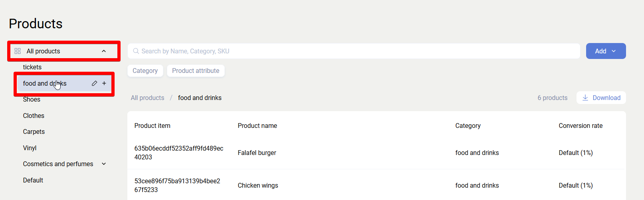The width and height of the screenshot is (644, 200).
Task: Click the grid icon next to All products
Action: [18, 51]
